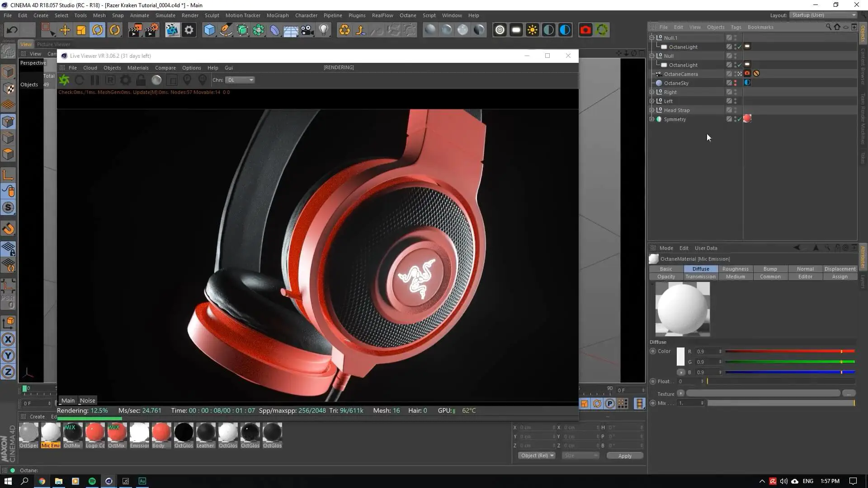Select the Scale tool
Image resolution: width=868 pixels, height=488 pixels.
81,30
